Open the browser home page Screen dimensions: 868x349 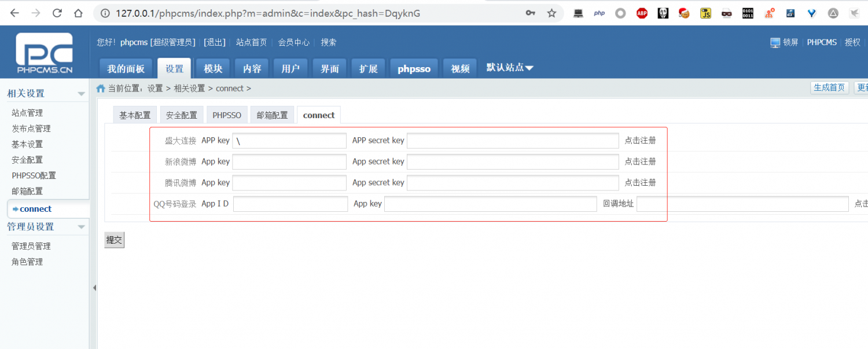78,13
